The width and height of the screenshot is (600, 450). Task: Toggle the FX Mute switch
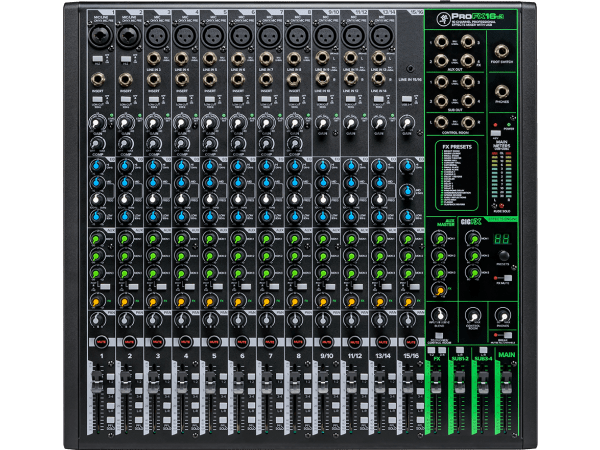[x=508, y=277]
